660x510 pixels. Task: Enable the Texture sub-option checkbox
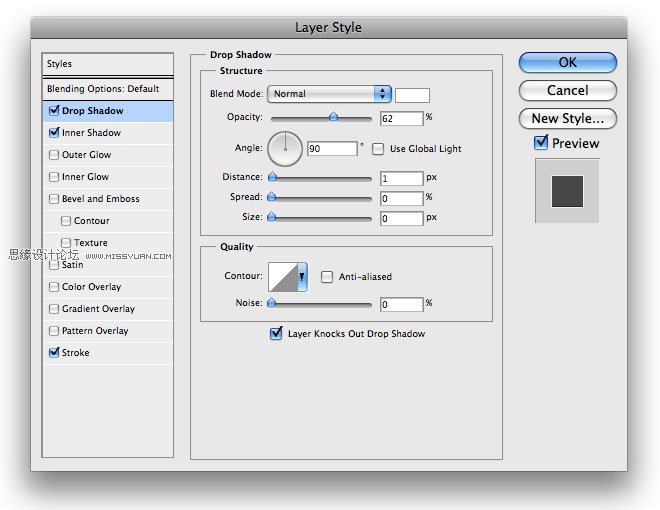pyautogui.click(x=66, y=243)
